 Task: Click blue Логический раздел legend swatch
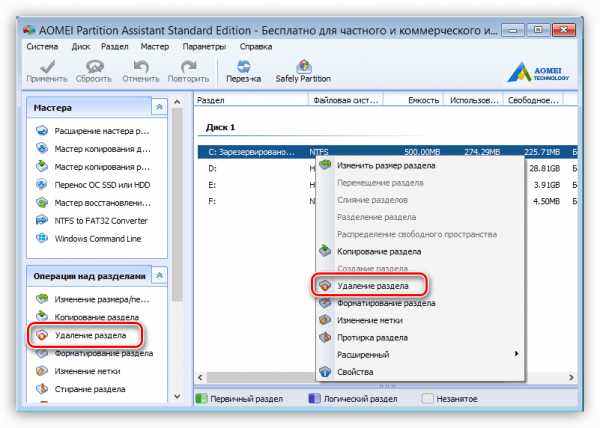click(314, 399)
